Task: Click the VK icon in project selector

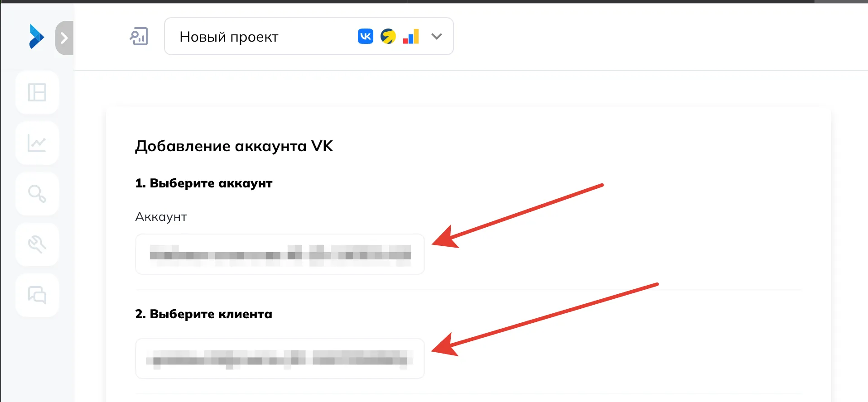Action: [366, 36]
